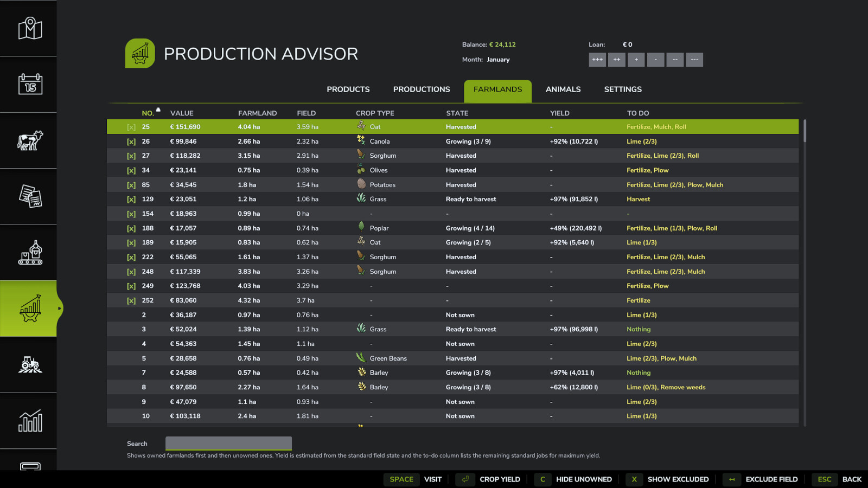Image resolution: width=868 pixels, height=488 pixels.
Task: Click the Potatoes crop icon in row 85
Action: [x=361, y=184]
